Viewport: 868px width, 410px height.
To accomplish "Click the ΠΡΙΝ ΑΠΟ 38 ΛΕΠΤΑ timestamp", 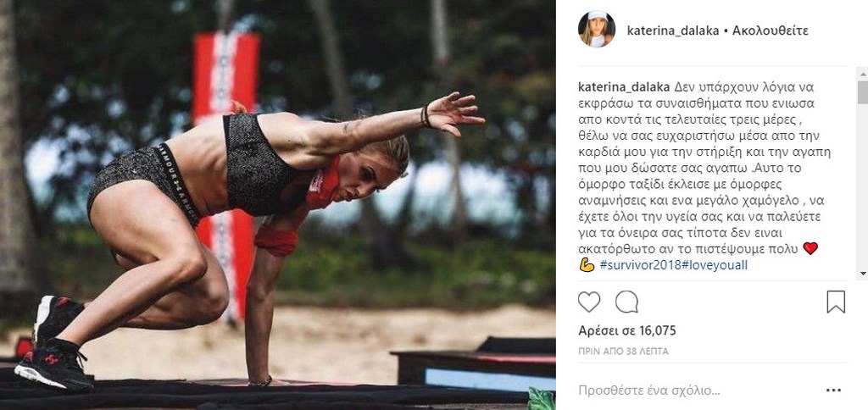I will pos(623,352).
